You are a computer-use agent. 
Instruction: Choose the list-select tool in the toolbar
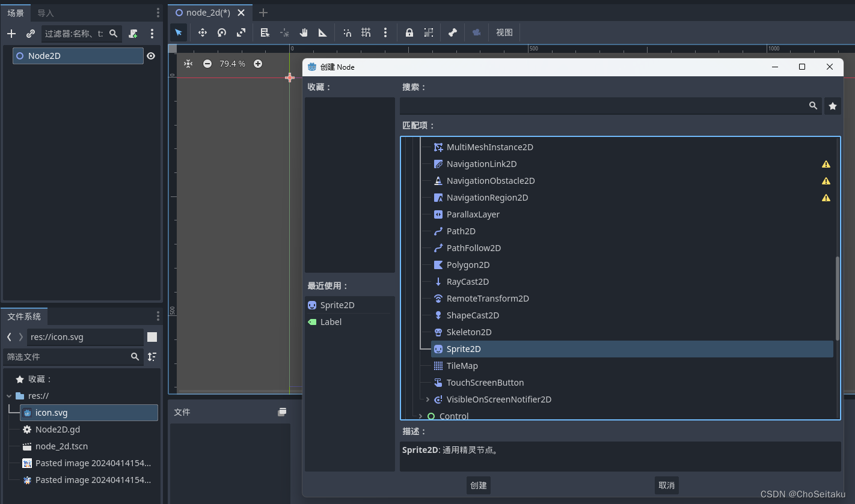tap(265, 32)
